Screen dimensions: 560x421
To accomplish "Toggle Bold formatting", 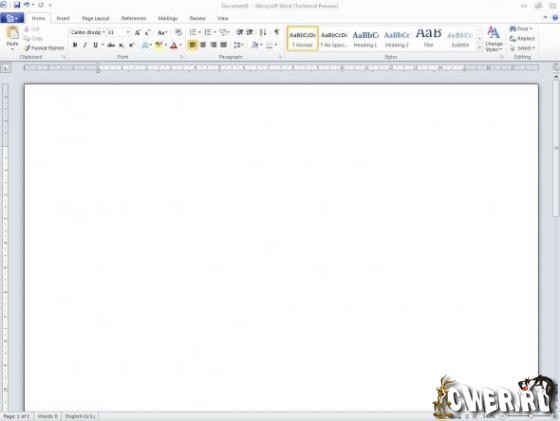I will click(x=75, y=45).
